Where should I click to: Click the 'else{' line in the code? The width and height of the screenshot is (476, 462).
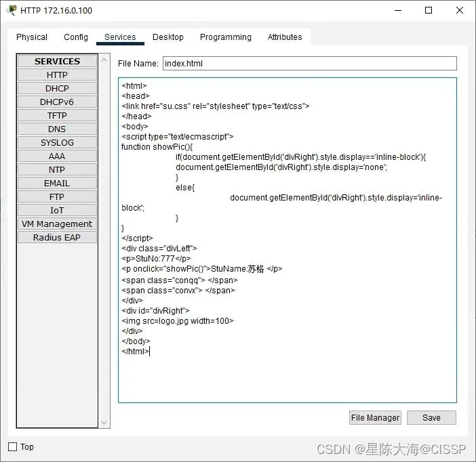[185, 188]
